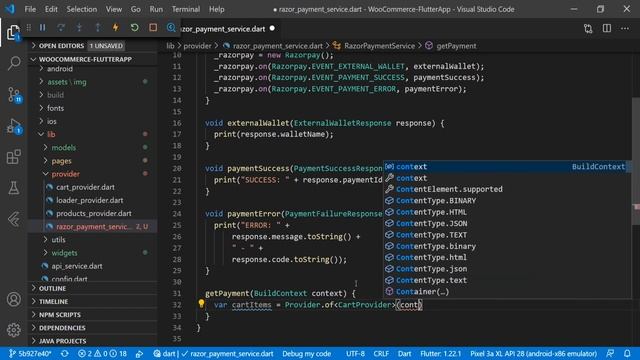Select Pixel 3a XL emulator device
Screen dimensions: 640x360
point(533,353)
